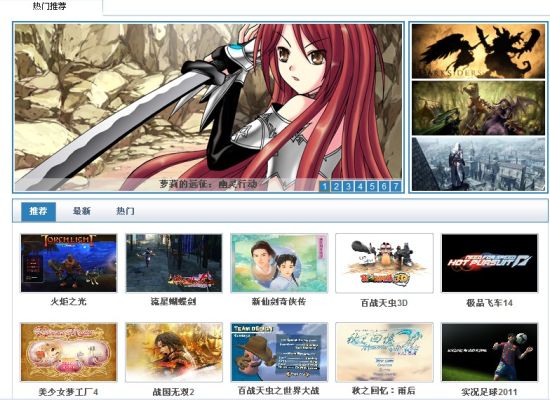Screen dimensions: 550x400
Task: Open the Need for Speed Hot Pursuit thumbnail
Action: (489, 263)
